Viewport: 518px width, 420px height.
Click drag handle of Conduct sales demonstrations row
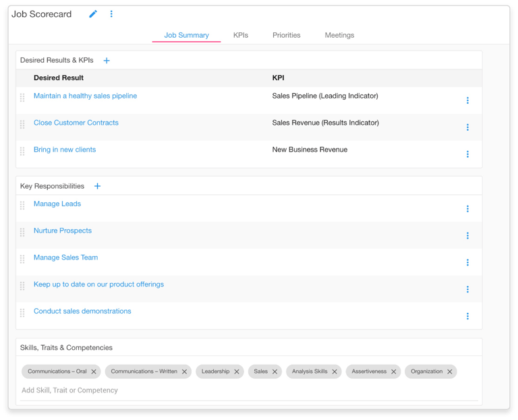pyautogui.click(x=22, y=313)
